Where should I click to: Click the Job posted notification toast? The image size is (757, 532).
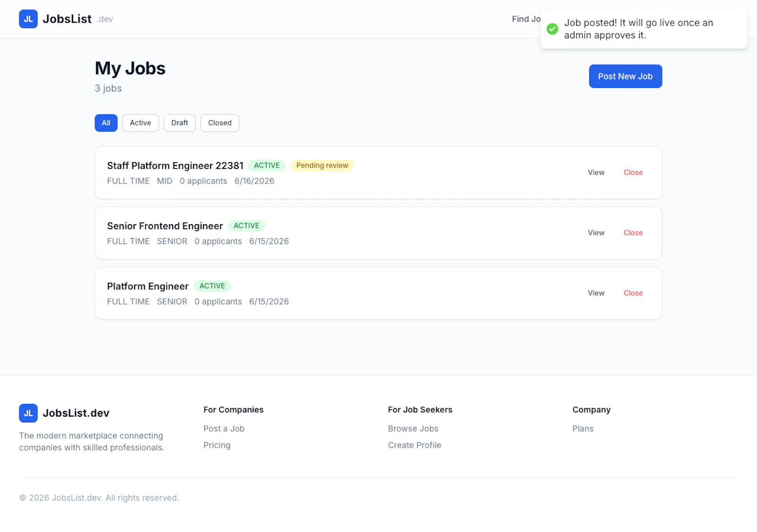644,29
